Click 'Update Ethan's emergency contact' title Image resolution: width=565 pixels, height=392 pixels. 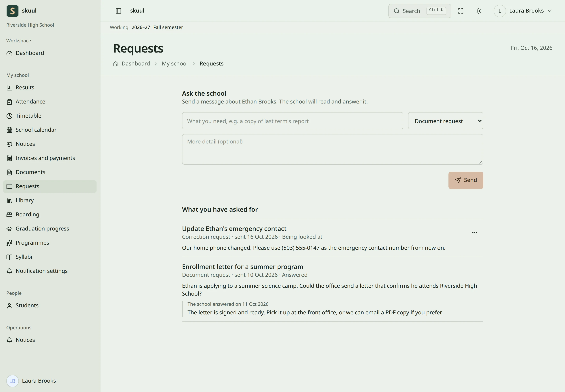coord(234,229)
